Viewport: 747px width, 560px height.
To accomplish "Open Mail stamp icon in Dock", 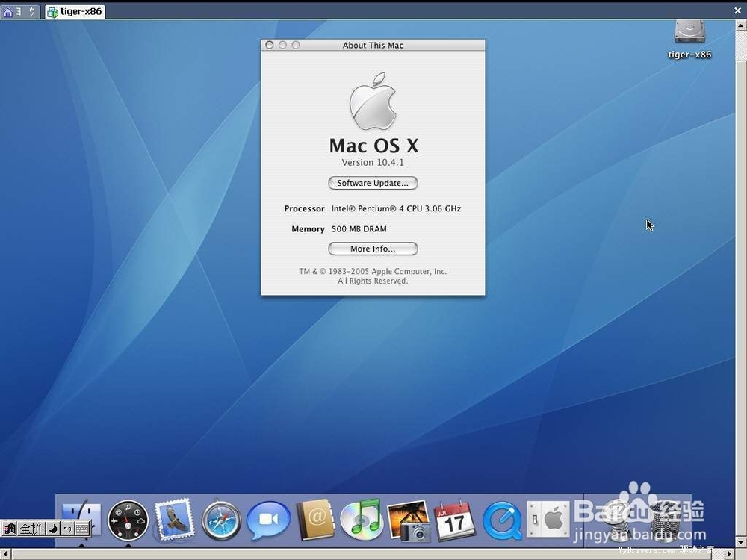I will 174,520.
